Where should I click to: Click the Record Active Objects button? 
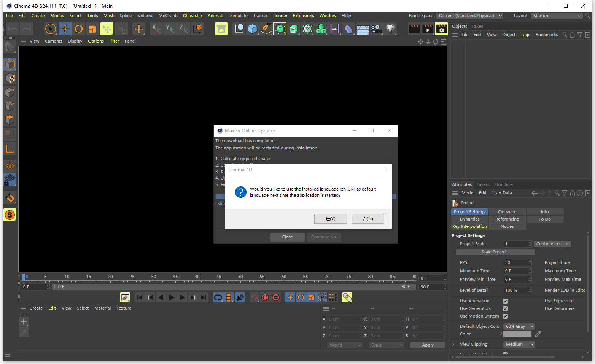[255, 297]
